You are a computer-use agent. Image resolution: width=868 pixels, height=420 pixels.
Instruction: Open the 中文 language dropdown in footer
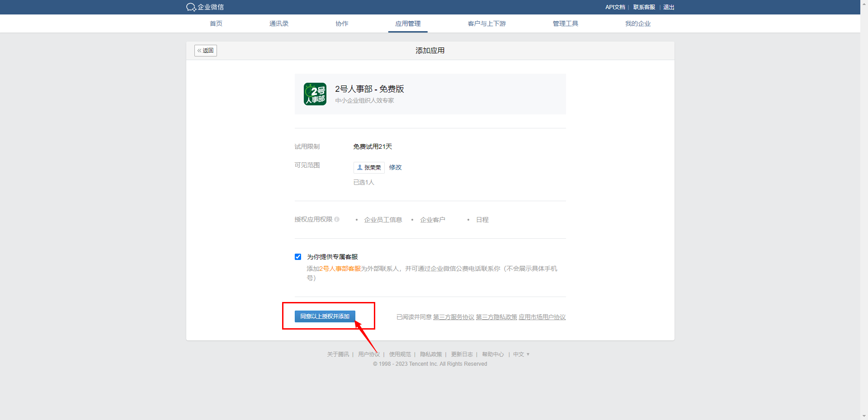pyautogui.click(x=521, y=354)
